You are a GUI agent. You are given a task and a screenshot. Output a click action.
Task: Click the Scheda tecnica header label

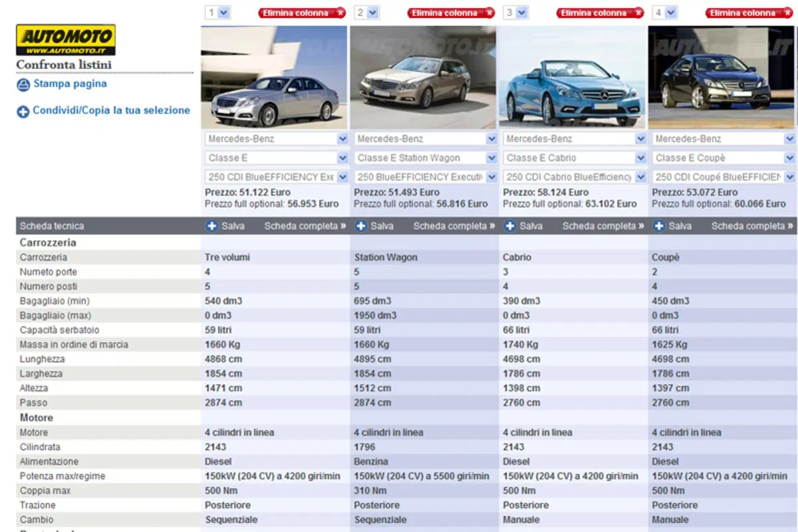tap(52, 226)
